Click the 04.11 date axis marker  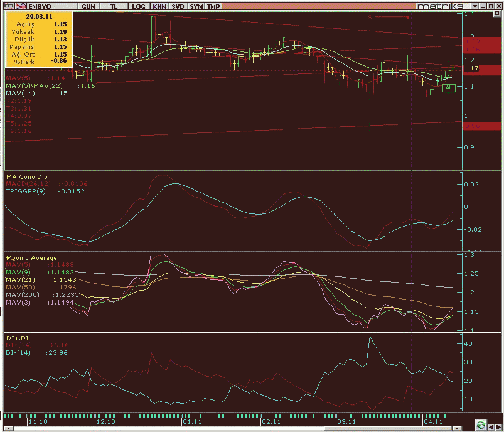pyautogui.click(x=433, y=422)
